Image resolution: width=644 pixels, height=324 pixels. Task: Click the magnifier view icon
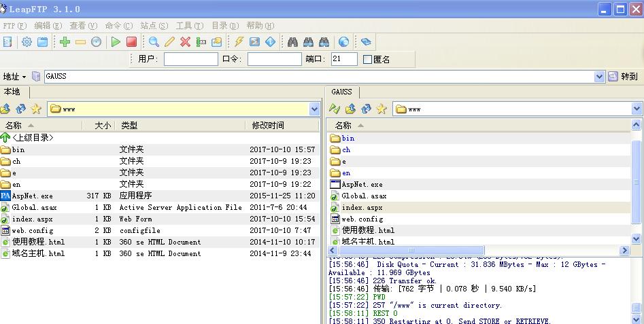154,42
